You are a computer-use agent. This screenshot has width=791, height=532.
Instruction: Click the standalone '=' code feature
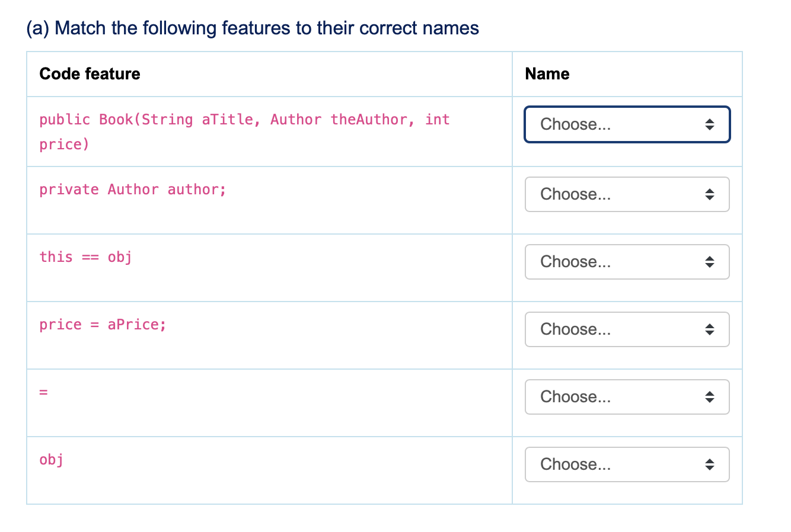[x=43, y=392]
